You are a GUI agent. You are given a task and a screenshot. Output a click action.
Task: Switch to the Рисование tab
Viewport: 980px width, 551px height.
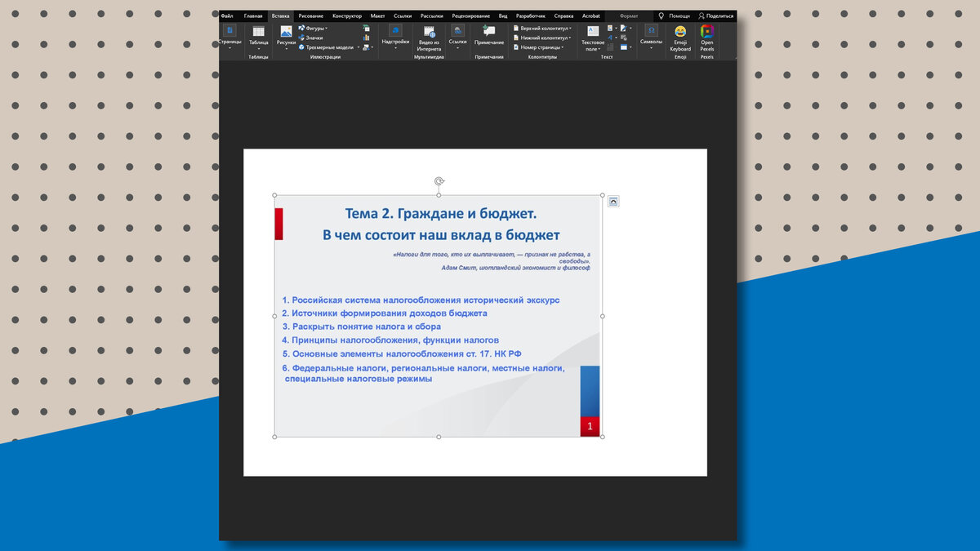pyautogui.click(x=310, y=16)
